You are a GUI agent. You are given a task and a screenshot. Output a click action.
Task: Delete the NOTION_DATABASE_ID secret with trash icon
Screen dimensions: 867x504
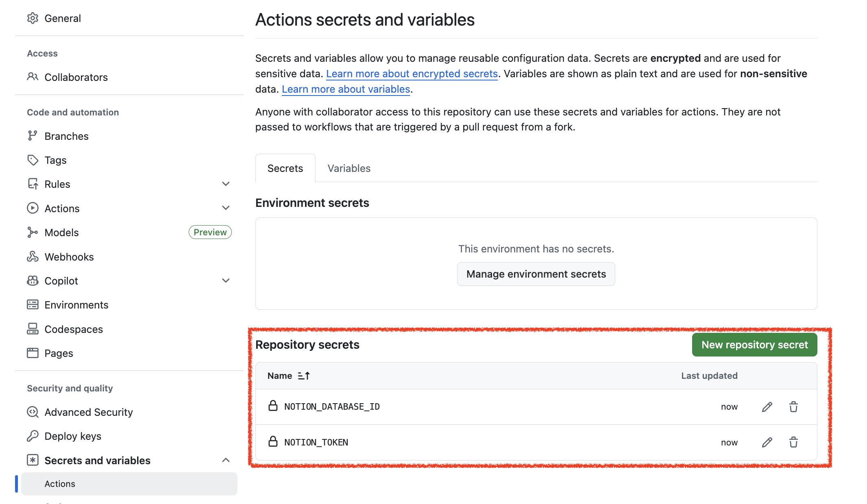pyautogui.click(x=793, y=407)
